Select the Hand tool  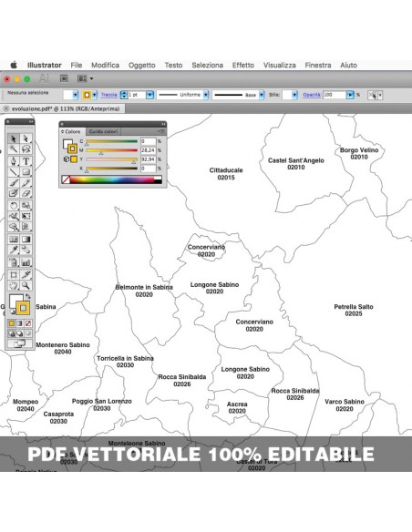coord(14,285)
